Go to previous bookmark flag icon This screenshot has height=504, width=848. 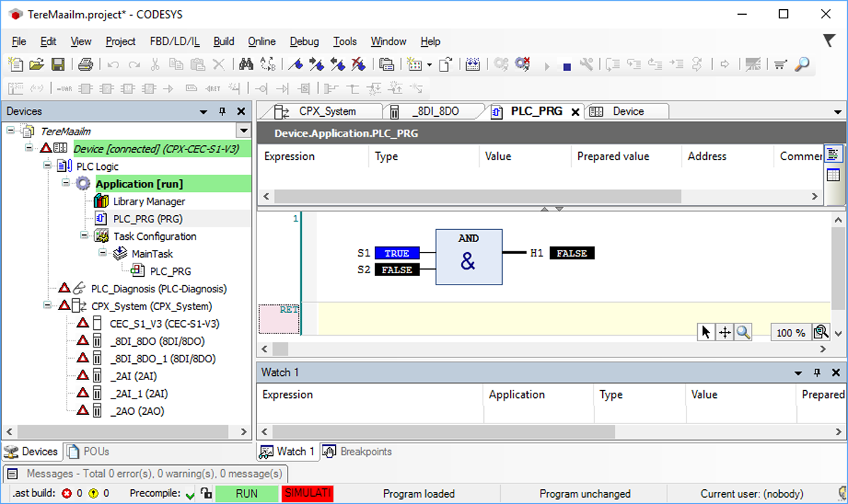(x=338, y=65)
